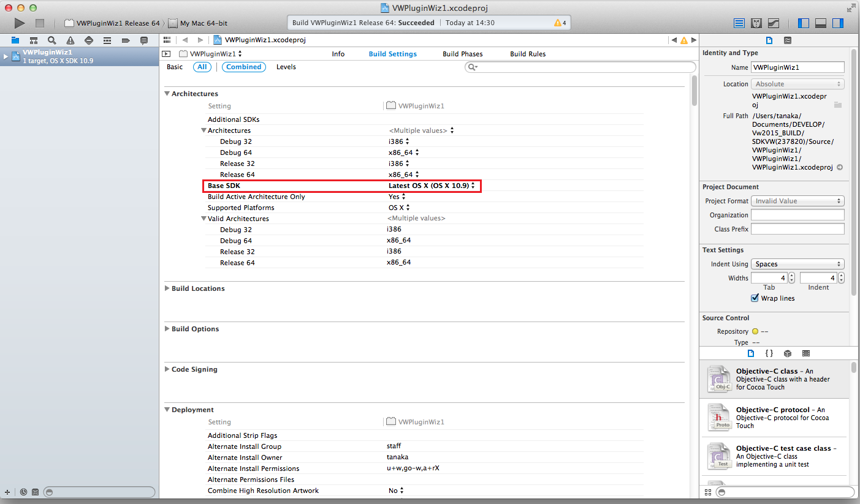Open the VWPluginWiz1 Release 64 scheme menu
Viewport: 860px width, 504px height.
[x=112, y=23]
